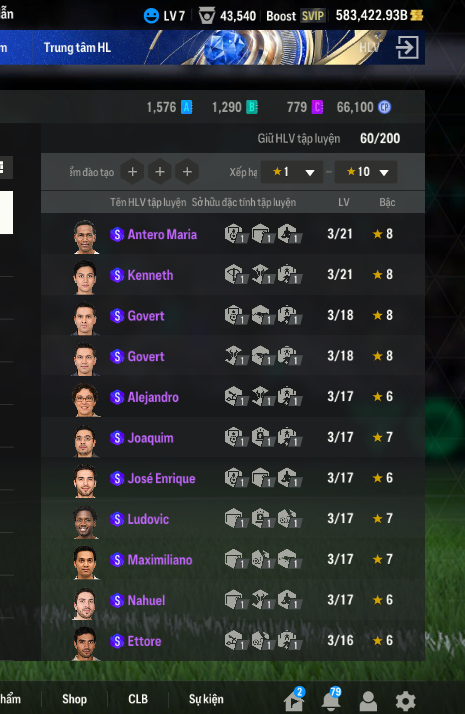The height and width of the screenshot is (714, 465).
Task: Open the Sự kiện menu item
Action: click(x=206, y=699)
